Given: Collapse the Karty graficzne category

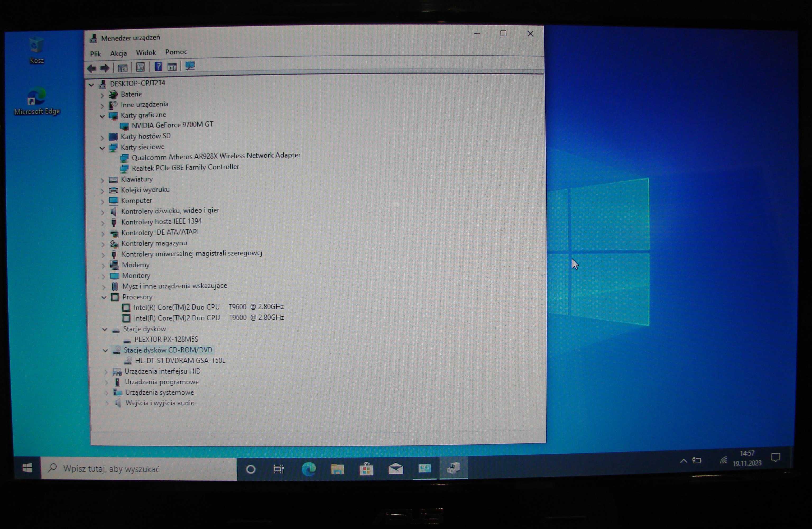Looking at the screenshot, I should tap(102, 116).
